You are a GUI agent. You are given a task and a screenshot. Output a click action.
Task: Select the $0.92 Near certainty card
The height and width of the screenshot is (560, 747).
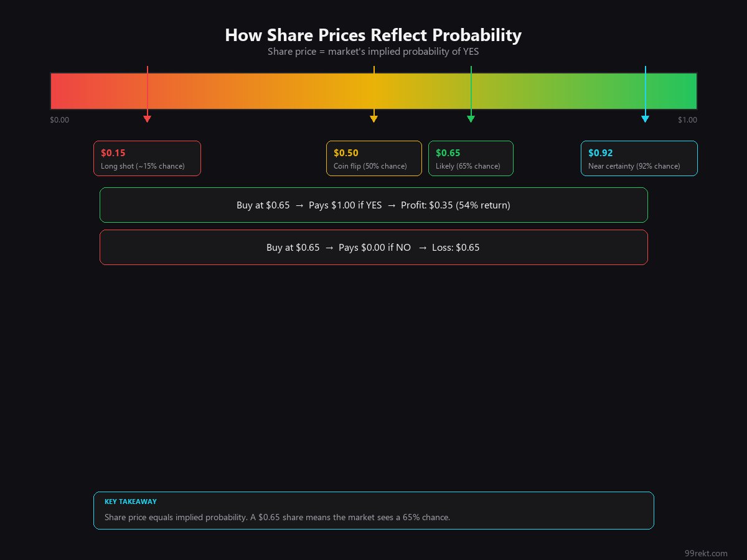639,159
